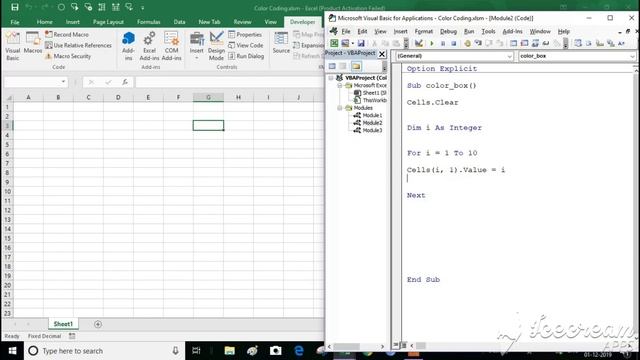Viewport: 640px width, 360px height.
Task: Collapse the Microsoft Excel Objects folder
Action: 340,85
